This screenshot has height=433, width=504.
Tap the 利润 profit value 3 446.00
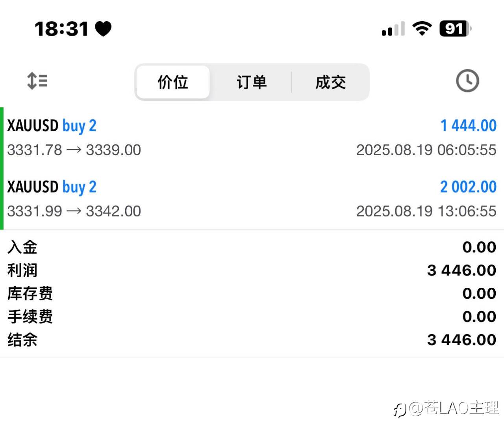point(461,270)
